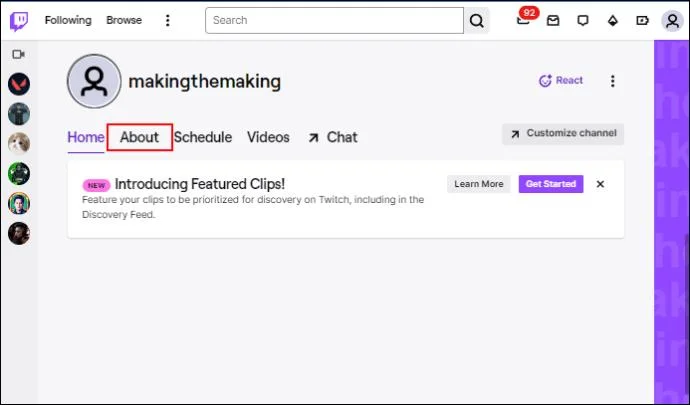Screen dimensions: 690x405
Task: Click the Customize channel button
Action: pos(563,134)
